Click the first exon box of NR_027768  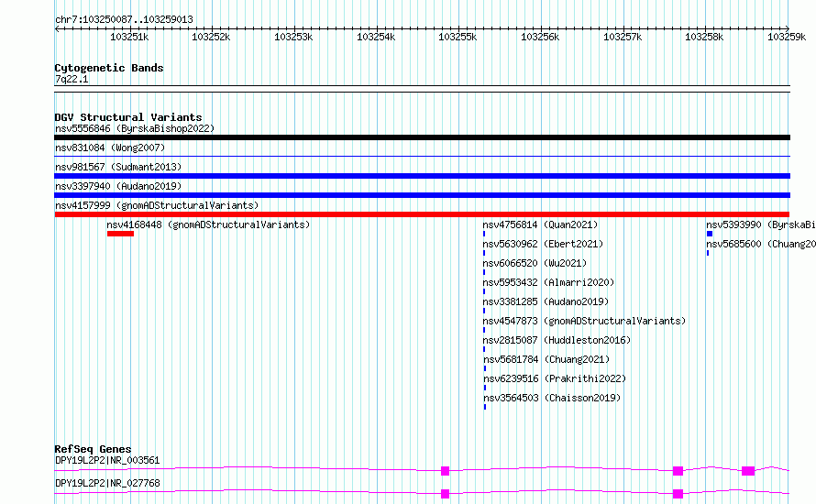(x=445, y=494)
